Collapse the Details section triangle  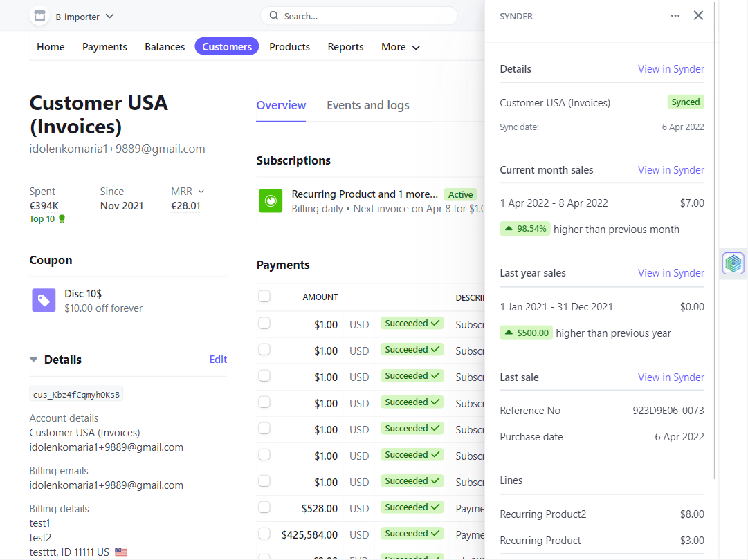coord(33,360)
